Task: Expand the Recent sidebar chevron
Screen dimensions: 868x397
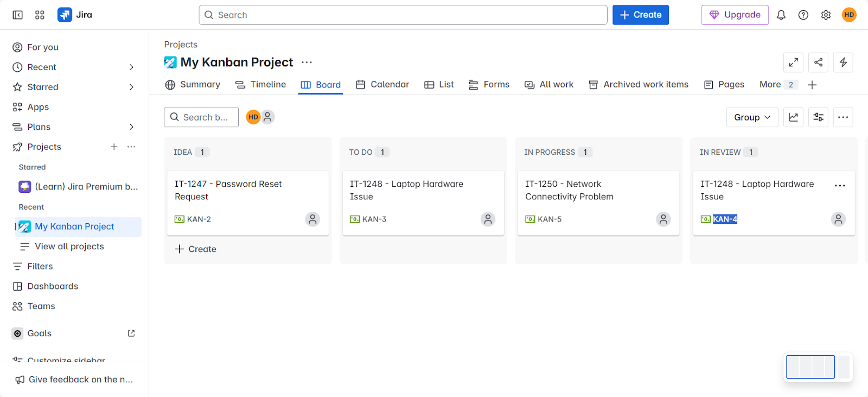Action: pos(131,67)
